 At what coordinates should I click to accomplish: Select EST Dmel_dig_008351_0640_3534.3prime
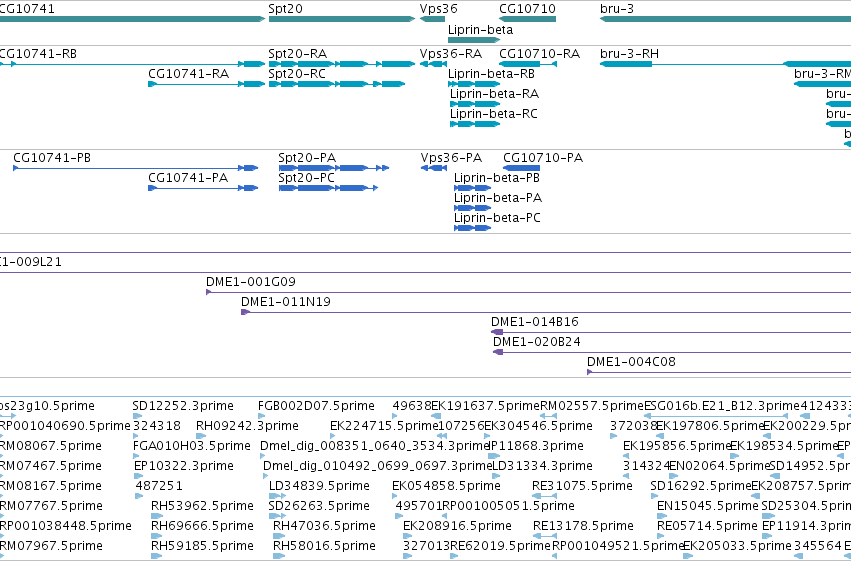pos(375,446)
